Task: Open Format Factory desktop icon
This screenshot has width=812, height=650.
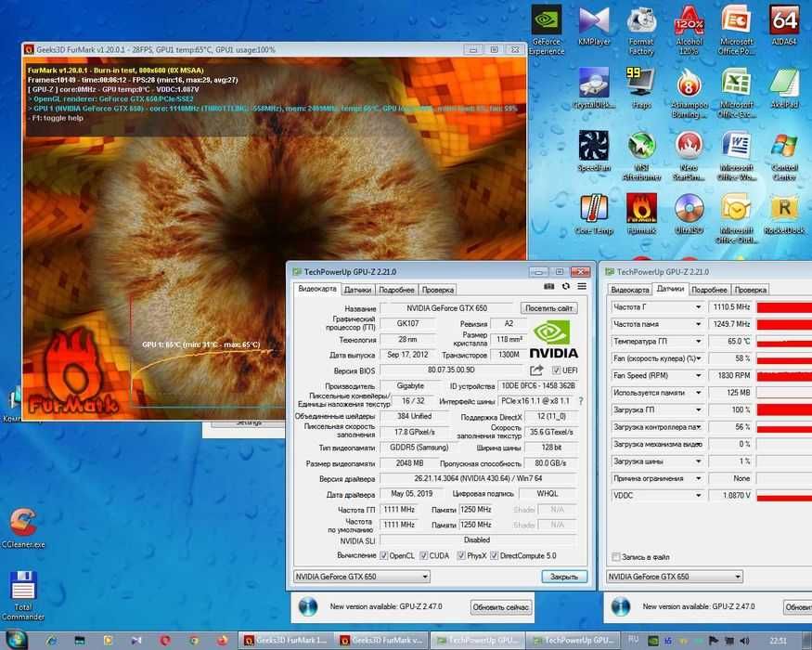Action: [x=641, y=30]
